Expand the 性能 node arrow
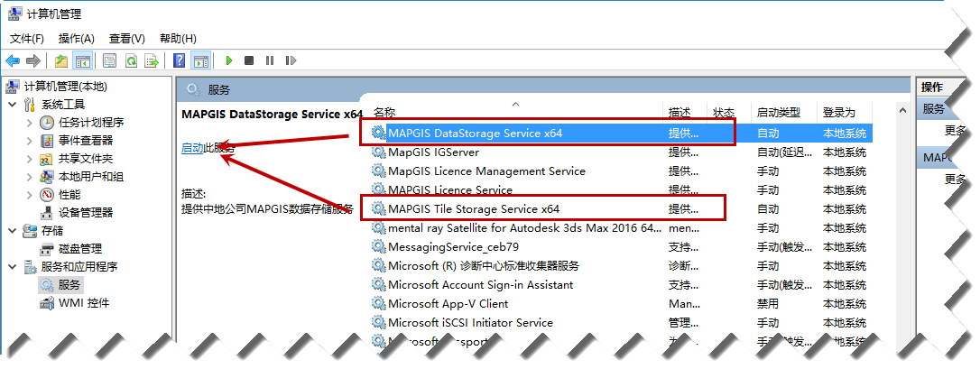 [30, 195]
